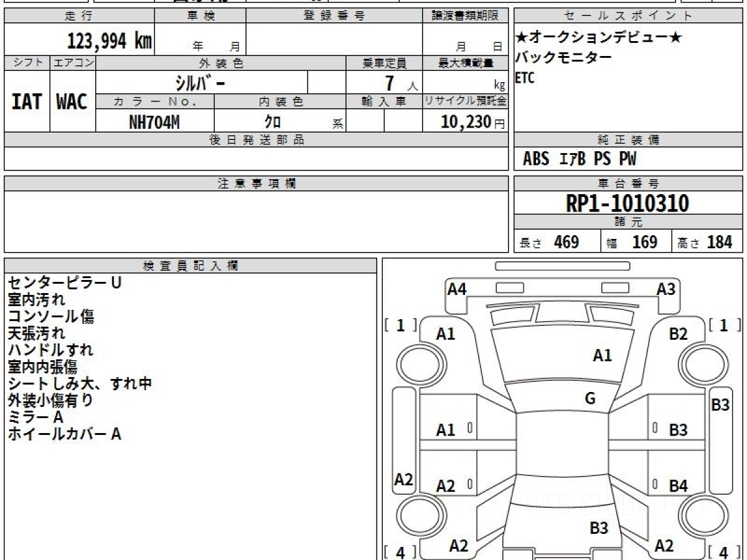Click the コンソール傷 note

(51, 316)
